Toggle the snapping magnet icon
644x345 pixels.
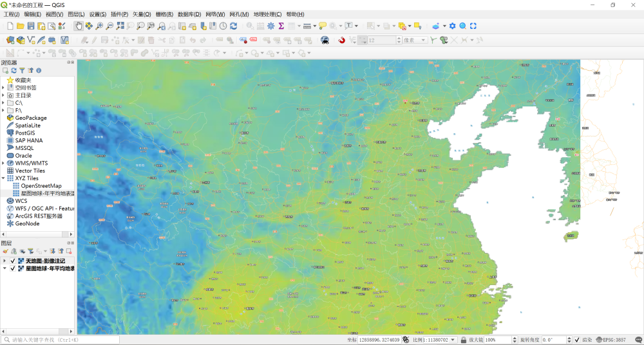point(341,40)
